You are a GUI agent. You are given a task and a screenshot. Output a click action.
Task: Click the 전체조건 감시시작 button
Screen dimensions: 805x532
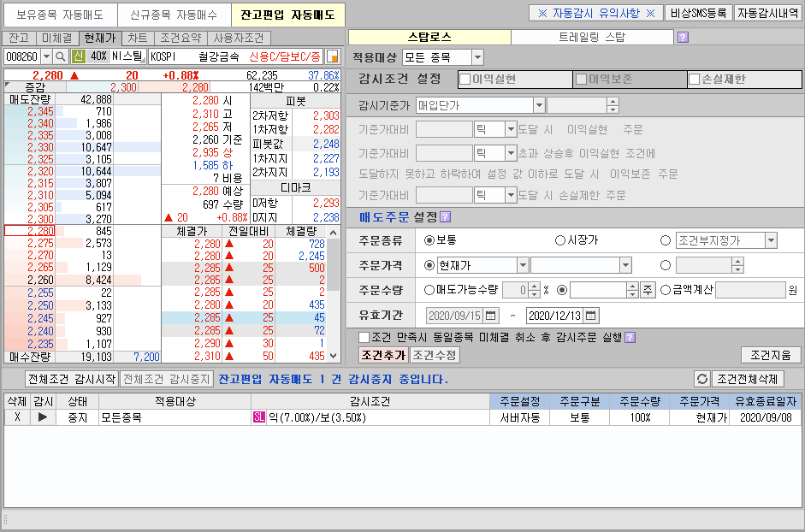click(60, 379)
